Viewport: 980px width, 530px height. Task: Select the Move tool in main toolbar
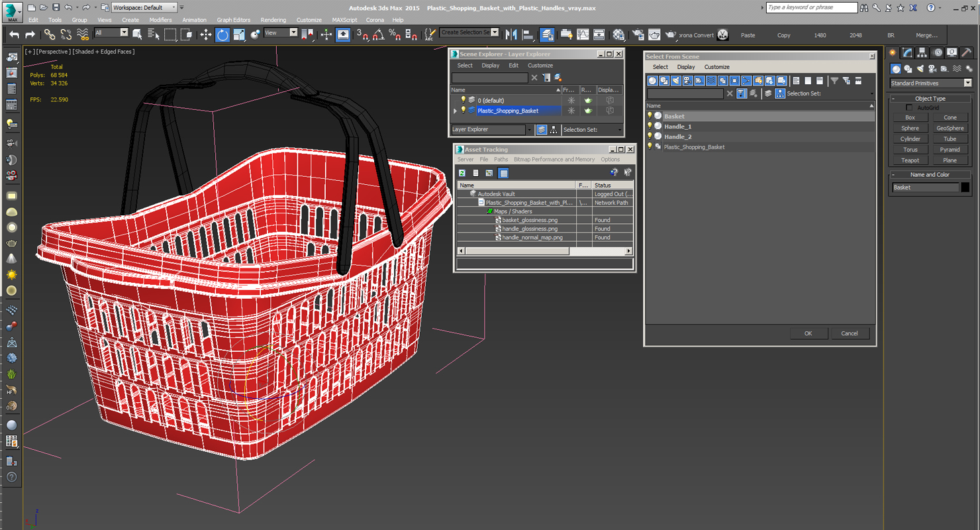206,35
